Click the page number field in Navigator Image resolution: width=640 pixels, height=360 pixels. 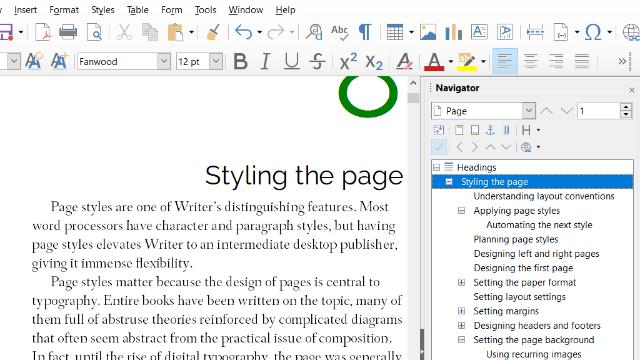[598, 111]
